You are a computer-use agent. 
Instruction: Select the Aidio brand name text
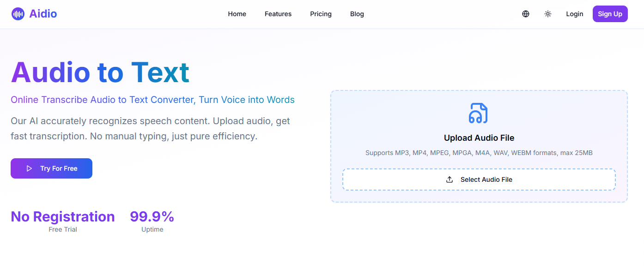[43, 13]
